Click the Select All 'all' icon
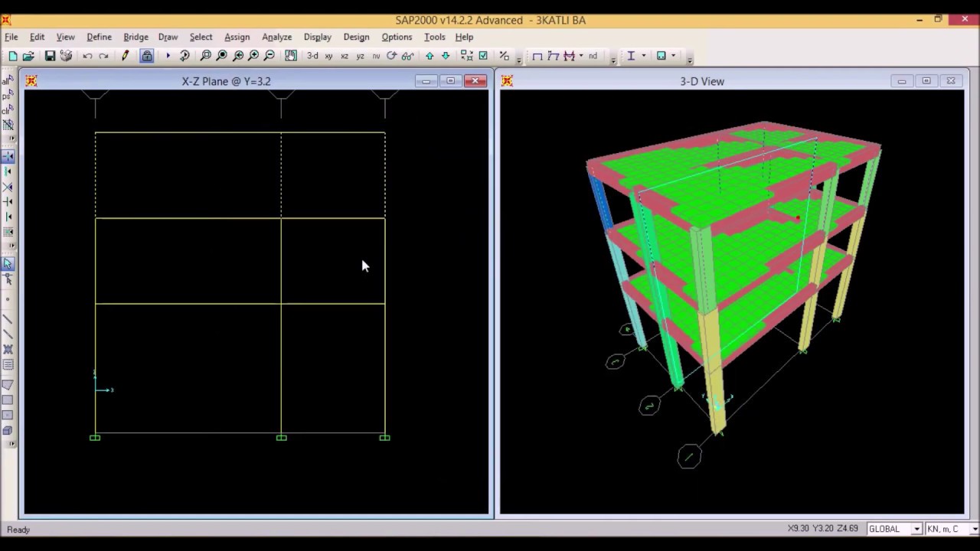 click(8, 80)
